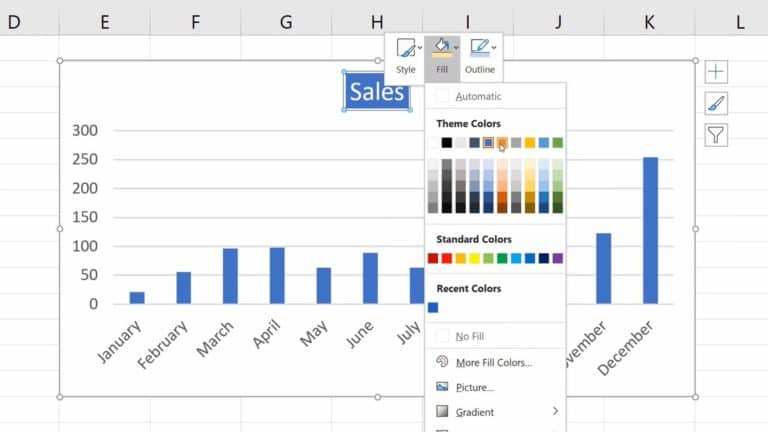Screen dimensions: 768x432
Task: Select column header J
Action: click(x=558, y=22)
